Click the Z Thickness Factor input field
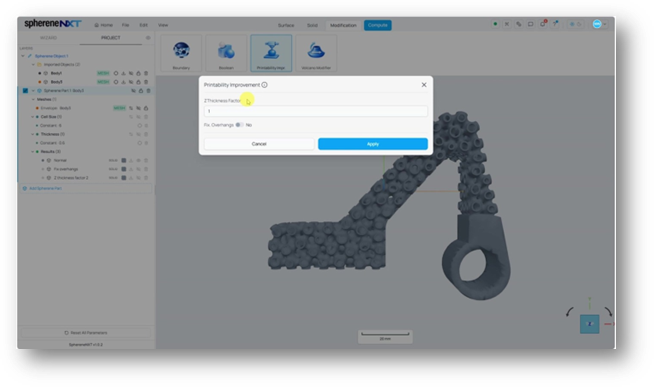This screenshot has width=654, height=388. click(x=316, y=111)
